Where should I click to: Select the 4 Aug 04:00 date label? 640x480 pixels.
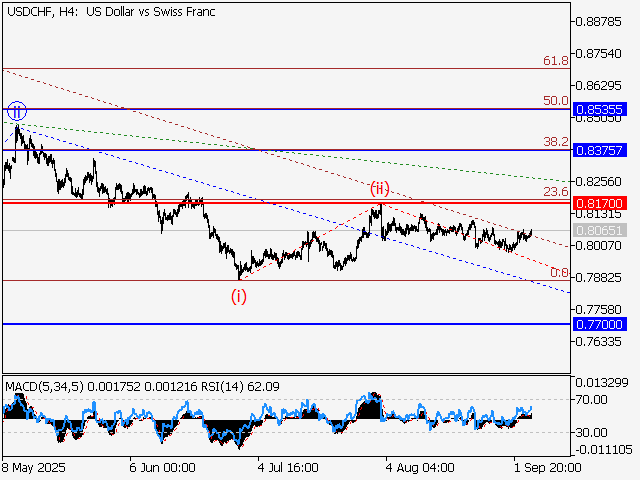pyautogui.click(x=421, y=467)
